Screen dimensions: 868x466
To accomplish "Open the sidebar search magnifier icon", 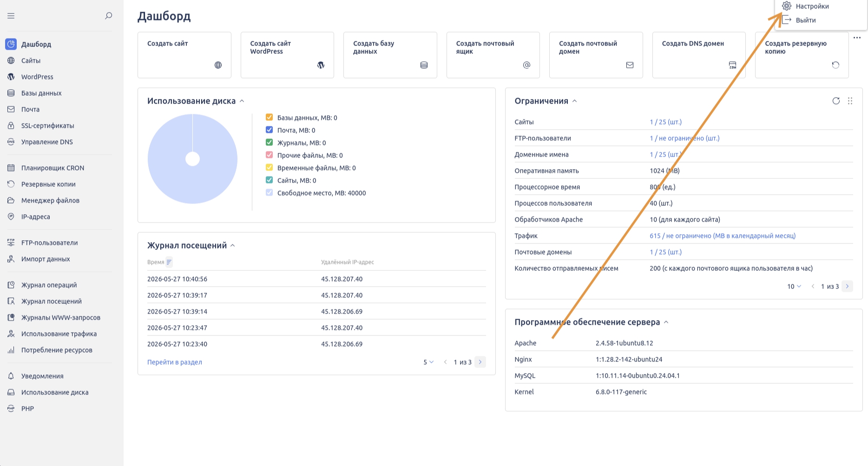I will (x=109, y=16).
